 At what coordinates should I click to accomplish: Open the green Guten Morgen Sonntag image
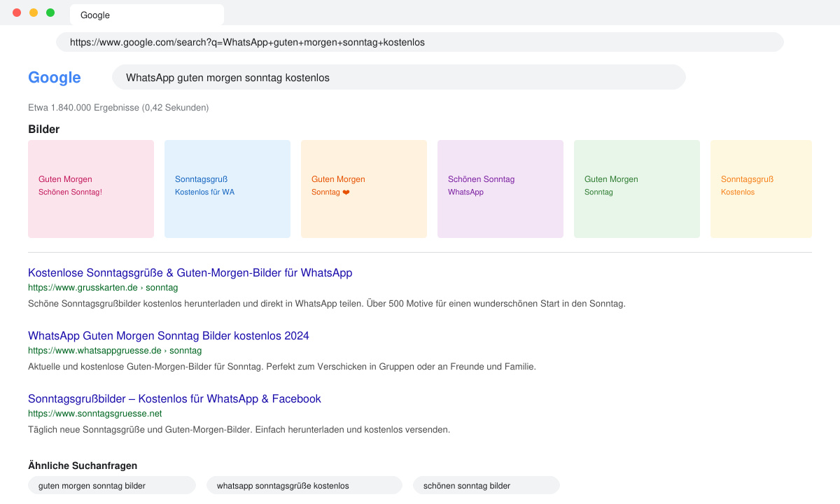[x=637, y=189]
